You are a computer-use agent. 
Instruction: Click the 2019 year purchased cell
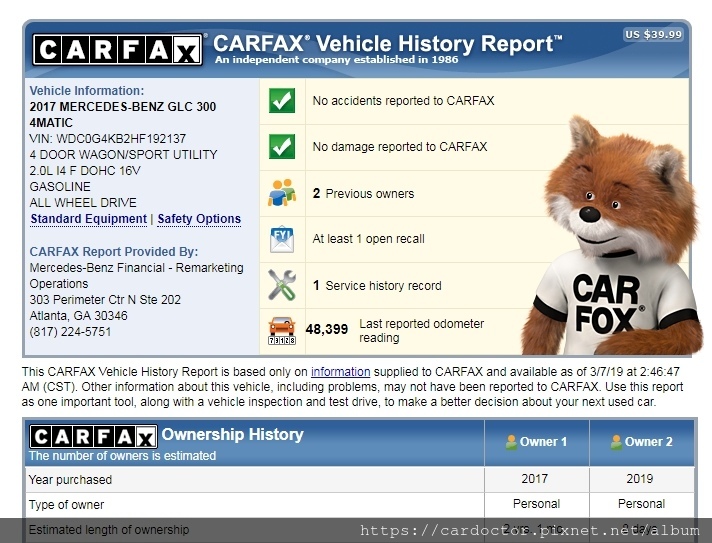coord(640,479)
